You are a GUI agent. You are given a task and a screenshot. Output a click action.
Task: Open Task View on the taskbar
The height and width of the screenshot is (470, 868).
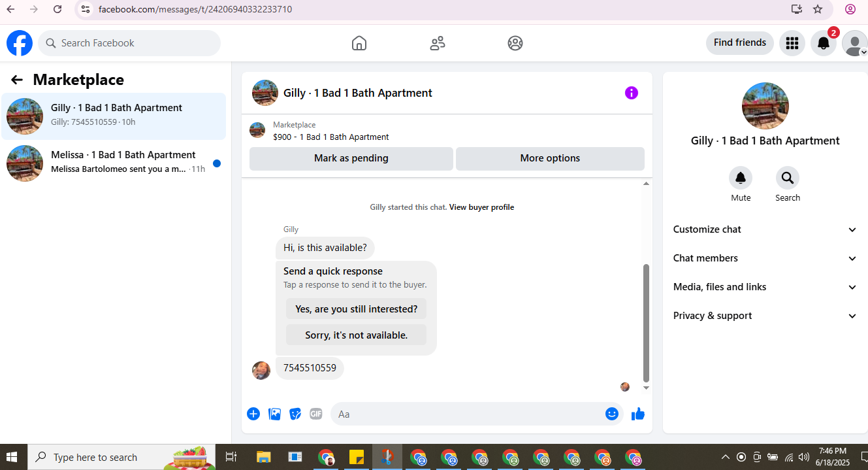tap(231, 457)
